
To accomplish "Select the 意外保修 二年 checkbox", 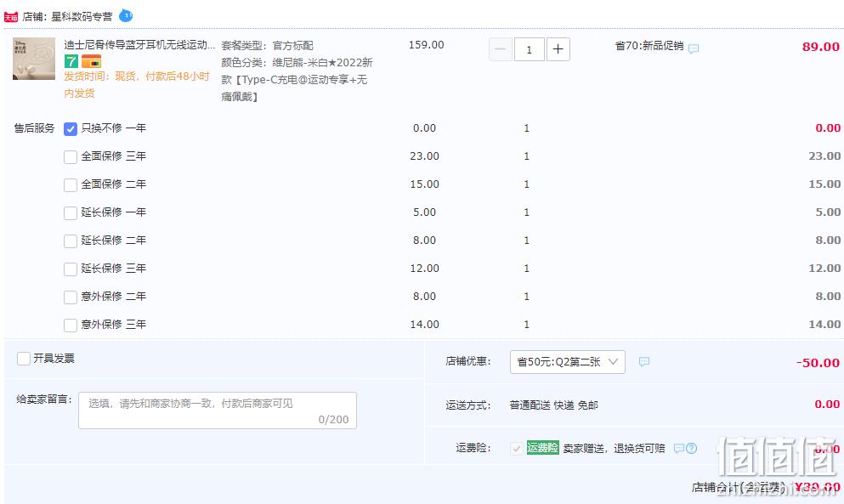I will [71, 297].
